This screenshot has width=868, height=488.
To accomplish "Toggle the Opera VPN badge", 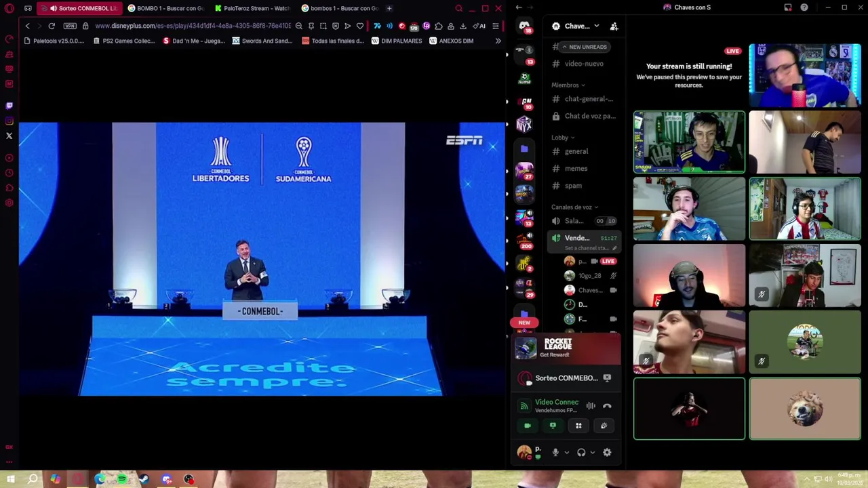I will click(70, 26).
